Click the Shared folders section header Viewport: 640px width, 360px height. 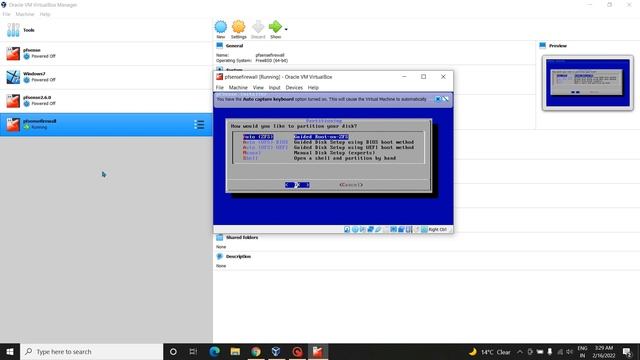pos(242,237)
